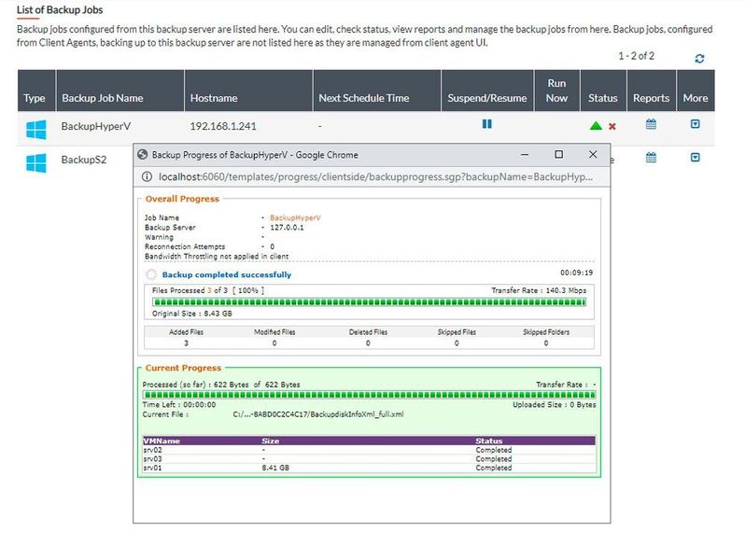
Task: Click the Overall Progress green progress bar
Action: coord(371,302)
